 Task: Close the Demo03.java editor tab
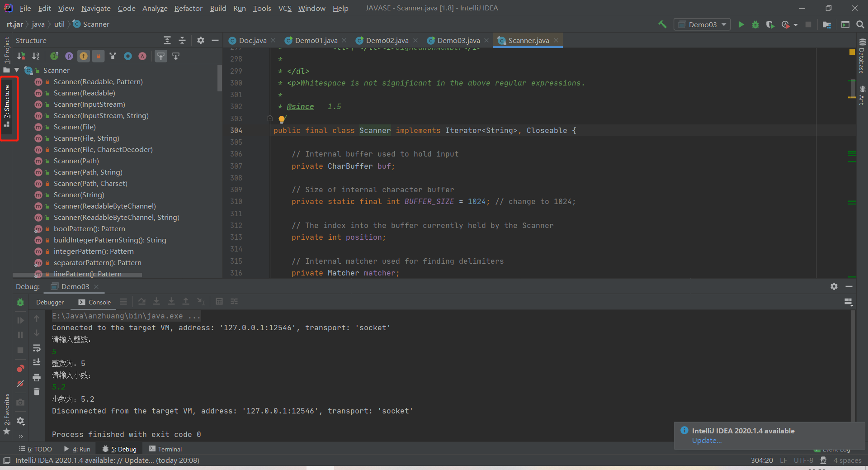point(486,40)
